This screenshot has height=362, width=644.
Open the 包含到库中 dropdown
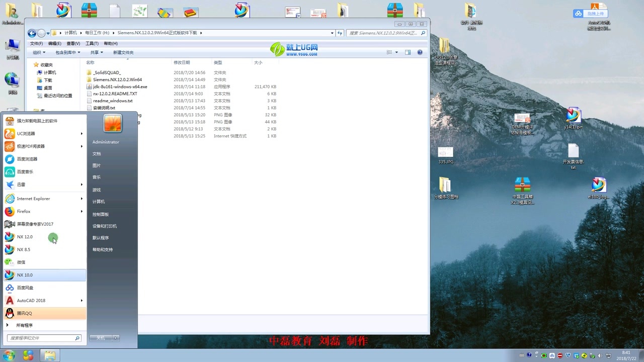pyautogui.click(x=67, y=52)
